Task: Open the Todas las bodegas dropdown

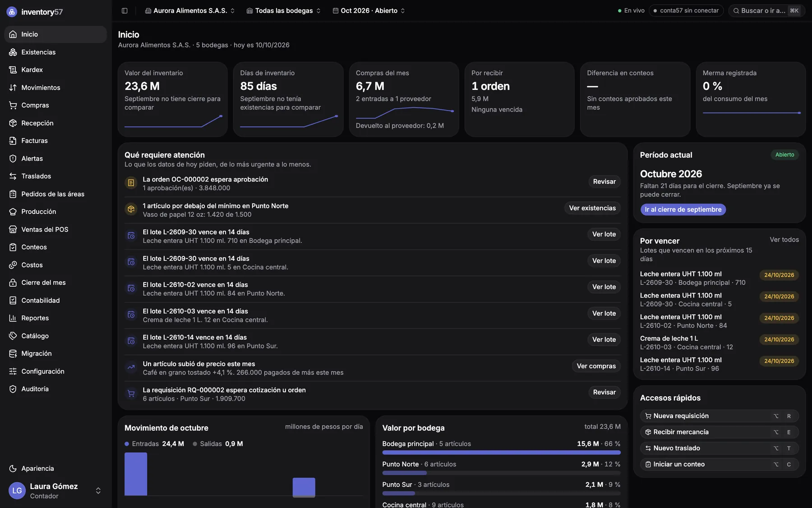Action: coord(284,10)
